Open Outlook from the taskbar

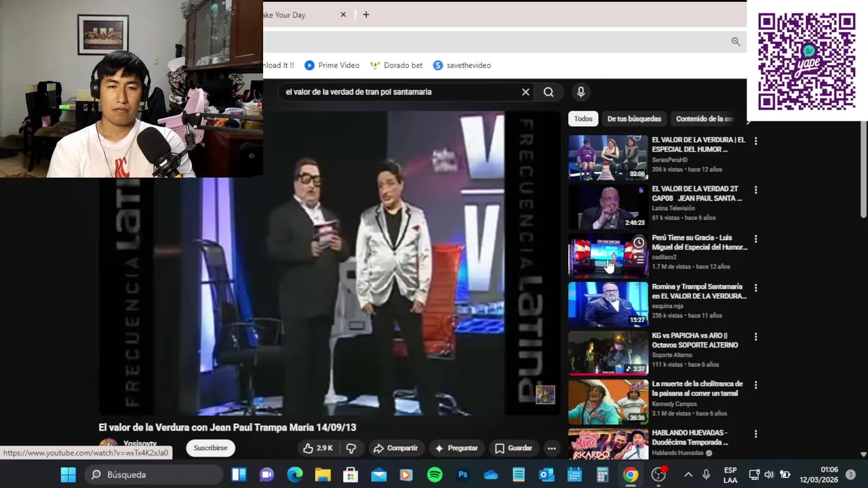(547, 474)
